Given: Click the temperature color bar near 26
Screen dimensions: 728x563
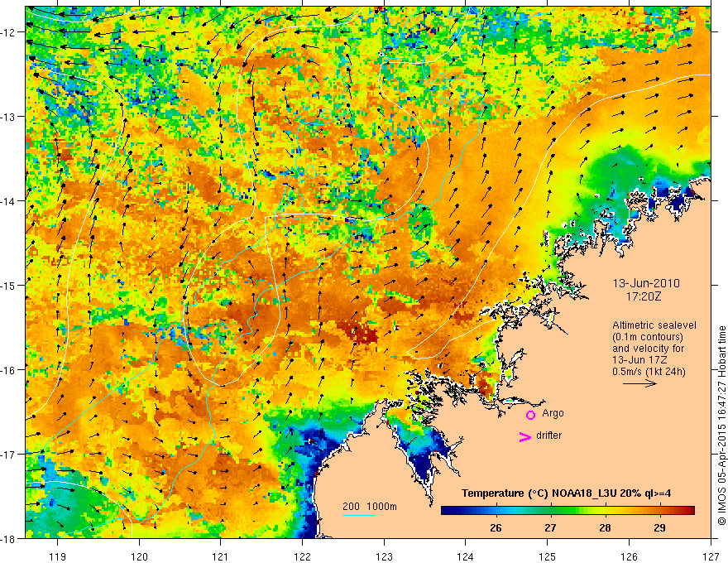Looking at the screenshot, I should pos(496,510).
